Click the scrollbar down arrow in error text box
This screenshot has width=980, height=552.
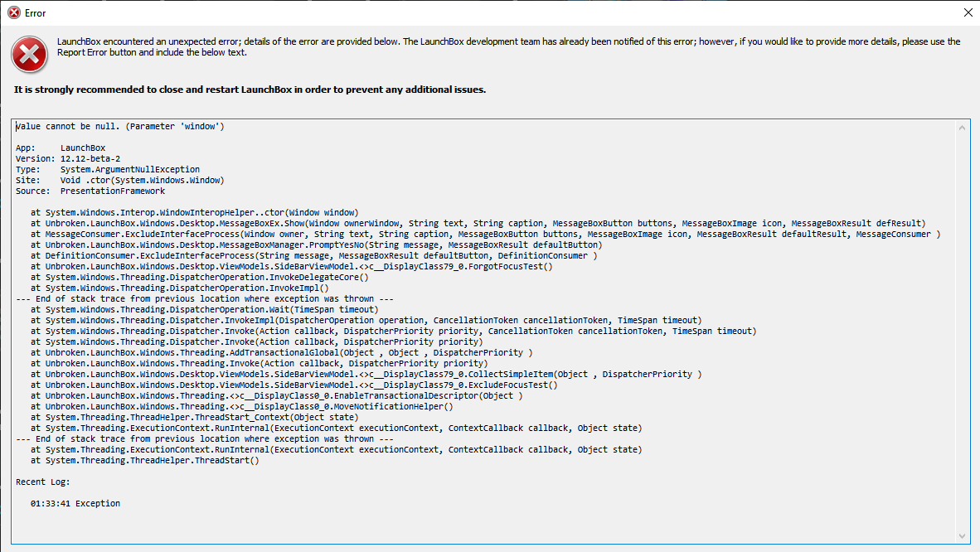(x=962, y=535)
